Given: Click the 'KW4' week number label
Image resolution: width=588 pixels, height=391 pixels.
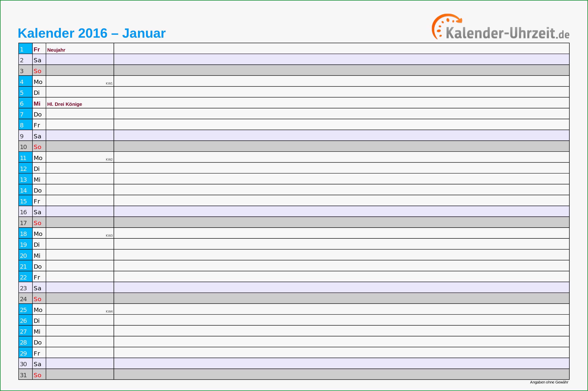Looking at the screenshot, I should tap(109, 311).
